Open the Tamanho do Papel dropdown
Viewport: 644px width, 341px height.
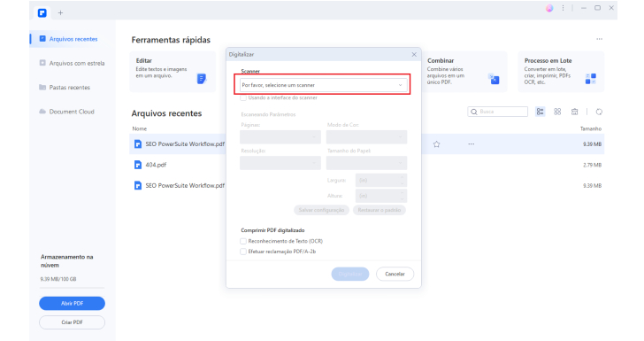366,163
